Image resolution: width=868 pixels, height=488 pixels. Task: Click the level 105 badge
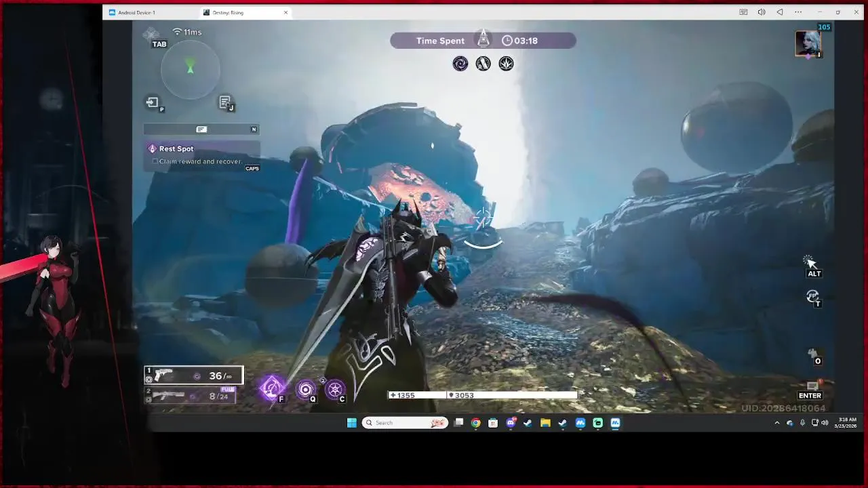[824, 27]
